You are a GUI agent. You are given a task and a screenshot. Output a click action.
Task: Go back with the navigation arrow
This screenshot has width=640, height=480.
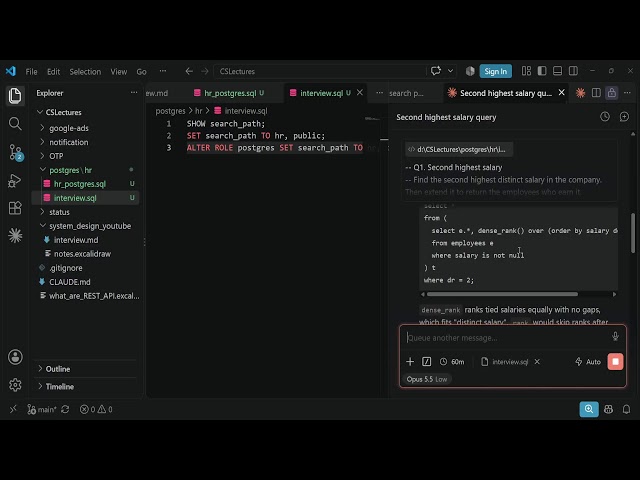click(x=189, y=71)
